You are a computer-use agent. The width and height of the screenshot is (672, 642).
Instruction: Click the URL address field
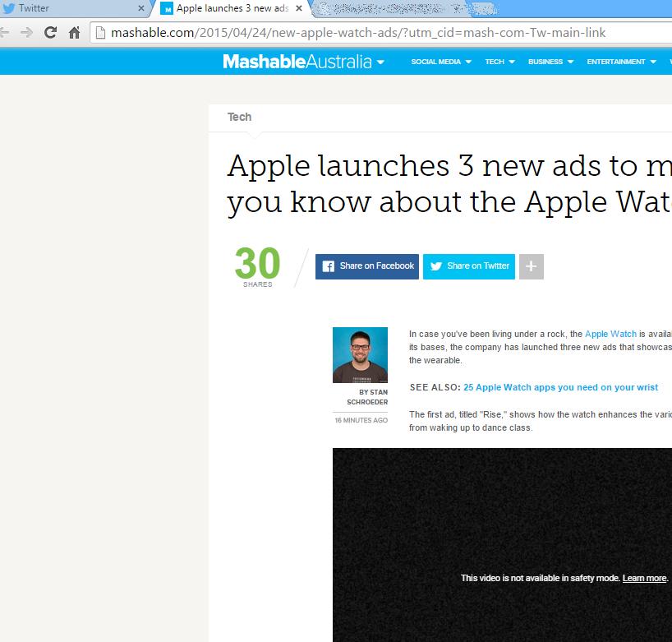[381, 33]
